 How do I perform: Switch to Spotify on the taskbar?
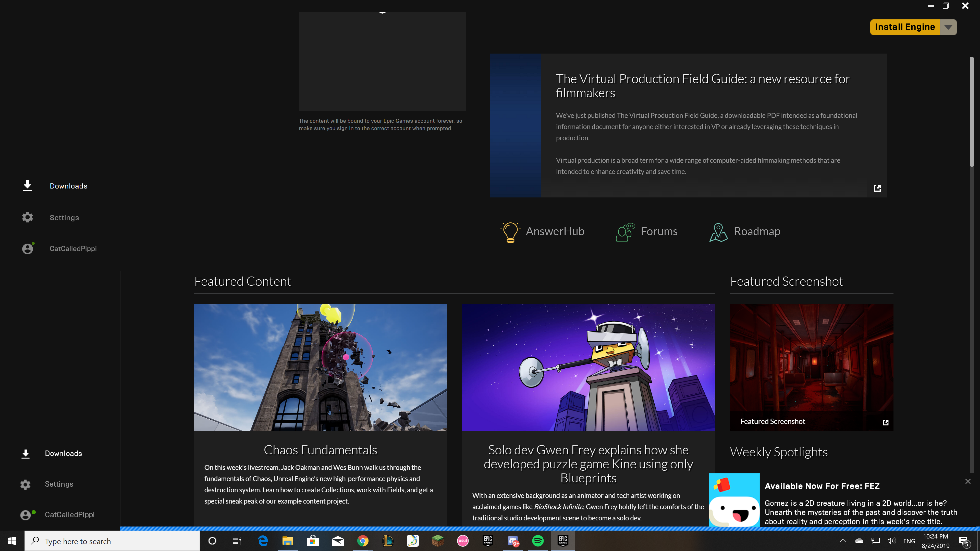(x=538, y=541)
